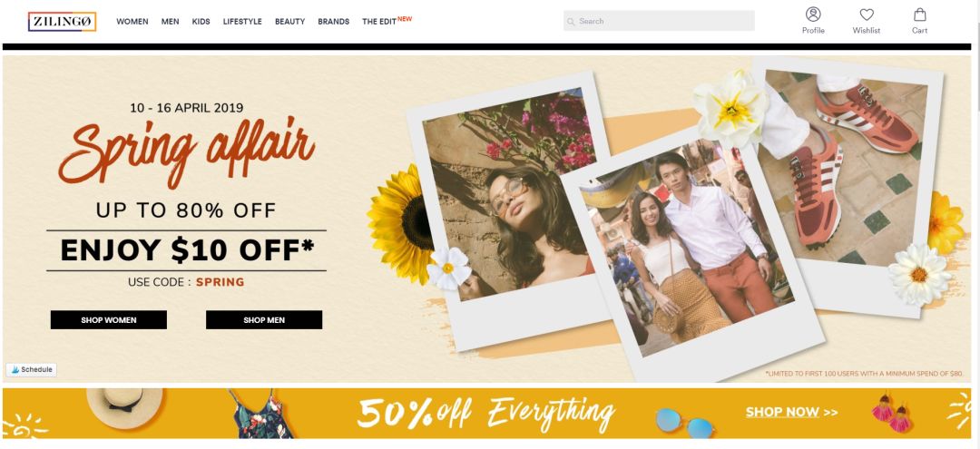Click the SHOP MEN button
Viewport: 980px width, 449px height.
(x=264, y=319)
